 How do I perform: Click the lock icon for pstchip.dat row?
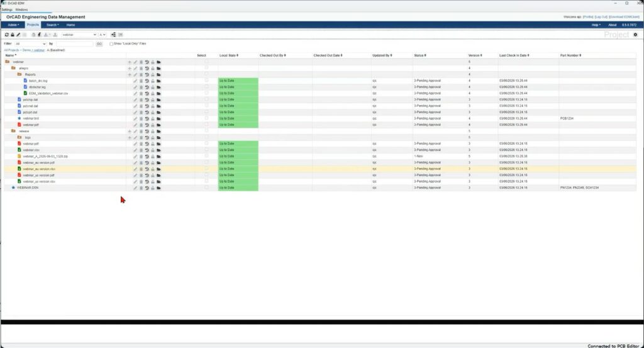tap(152, 100)
